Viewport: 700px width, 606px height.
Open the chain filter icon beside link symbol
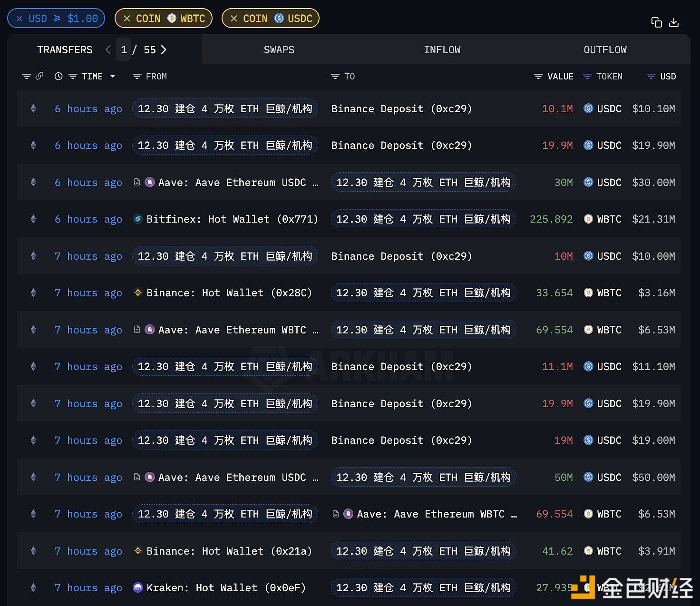(x=27, y=76)
